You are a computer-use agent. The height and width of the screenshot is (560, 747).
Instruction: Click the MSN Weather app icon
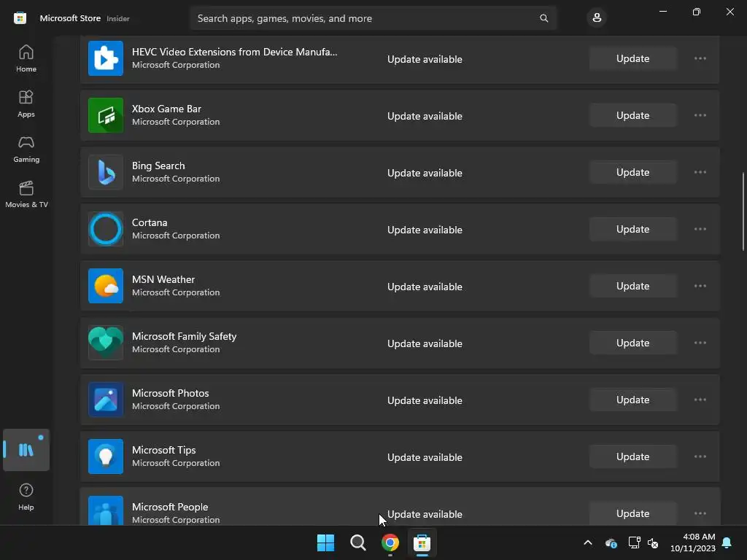pyautogui.click(x=106, y=286)
